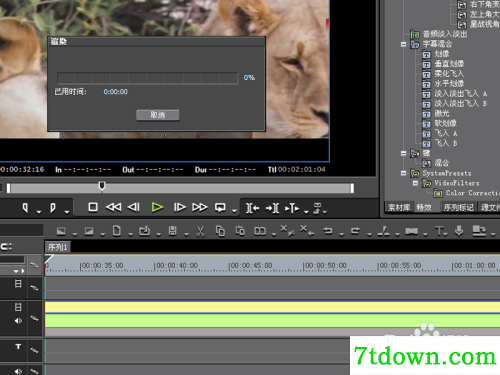Click the Delete (X) icon
The height and width of the screenshot is (375, 500).
(x=287, y=231)
